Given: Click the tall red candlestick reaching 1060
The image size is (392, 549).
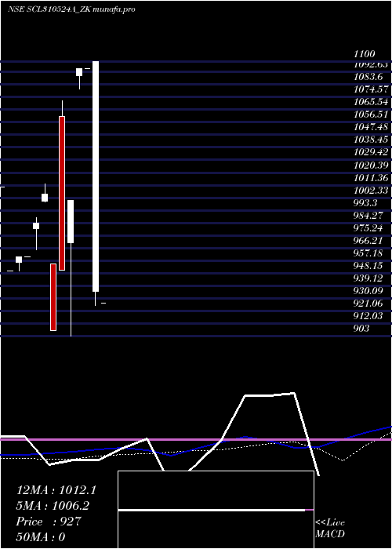Looking at the screenshot, I should [62, 193].
